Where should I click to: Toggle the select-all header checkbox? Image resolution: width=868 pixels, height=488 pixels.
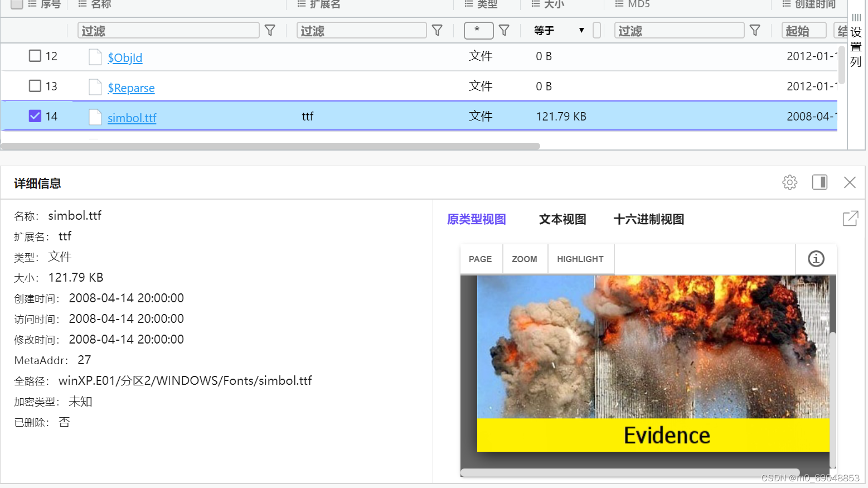17,4
